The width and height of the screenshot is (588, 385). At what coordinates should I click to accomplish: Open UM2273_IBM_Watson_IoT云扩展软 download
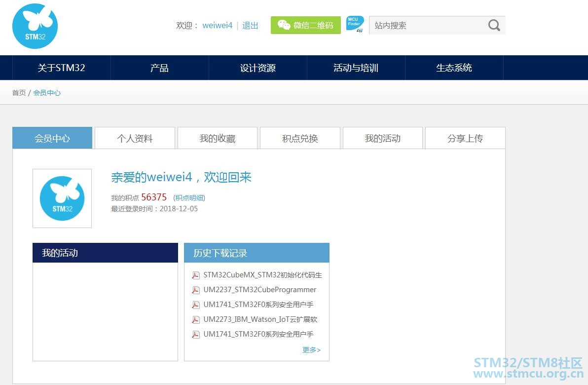click(260, 319)
